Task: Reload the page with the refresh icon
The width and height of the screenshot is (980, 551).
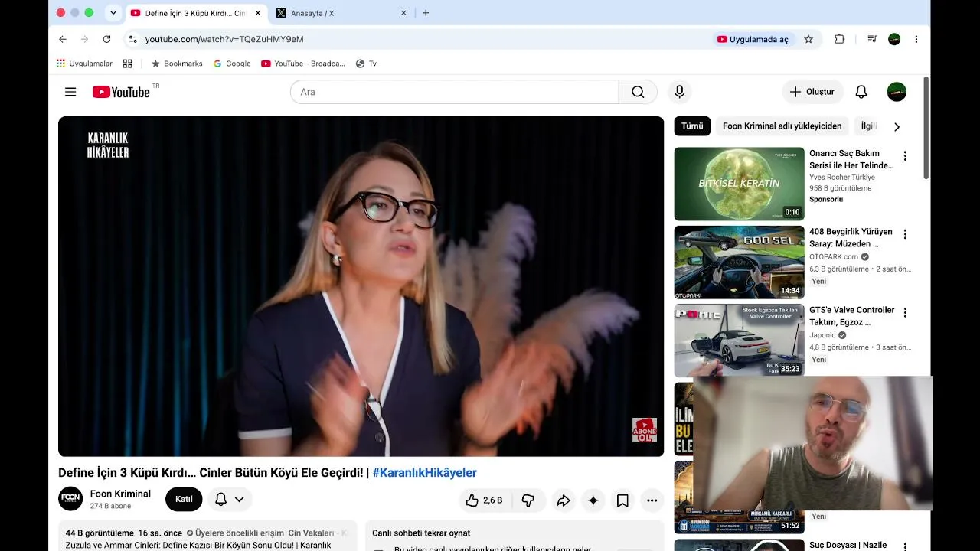Action: coord(106,39)
